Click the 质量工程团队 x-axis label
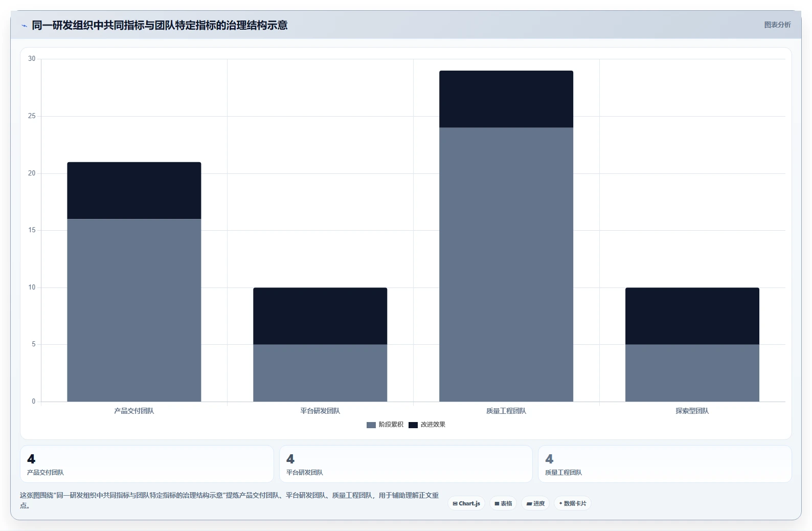The image size is (812, 531). coord(506,411)
